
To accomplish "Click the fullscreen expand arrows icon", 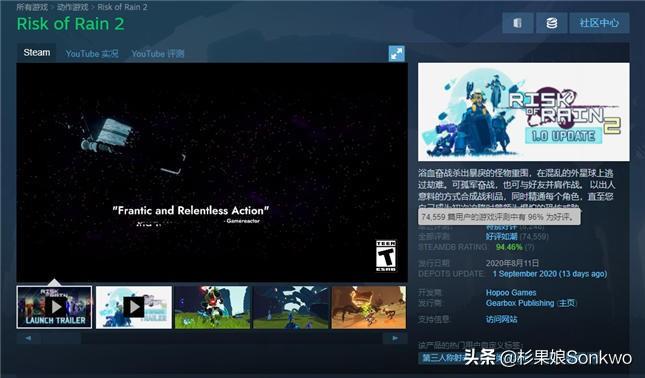I will [x=397, y=53].
